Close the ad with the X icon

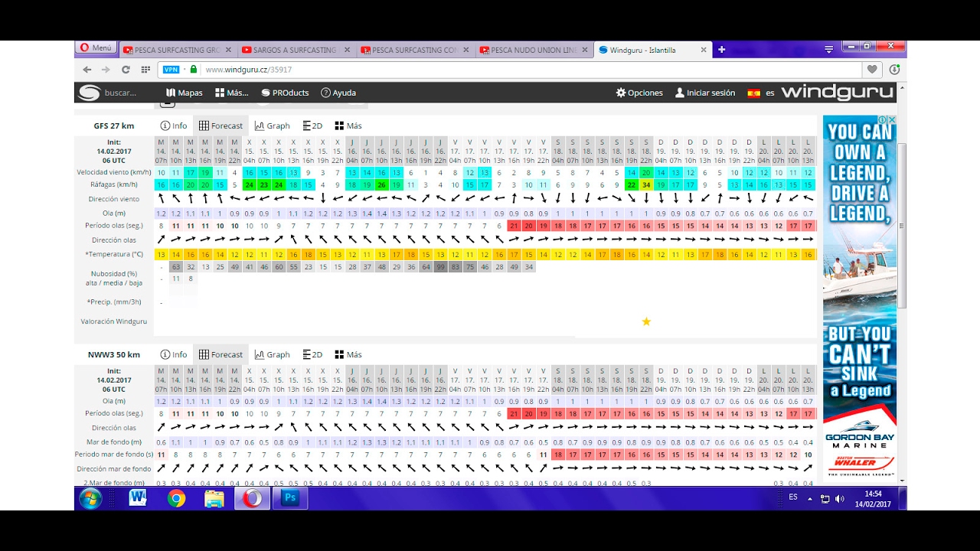pyautogui.click(x=892, y=120)
